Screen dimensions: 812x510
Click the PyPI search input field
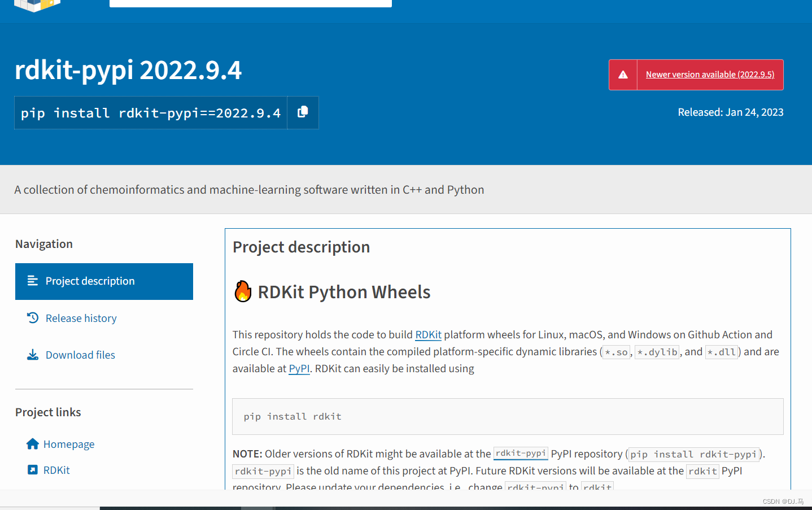pyautogui.click(x=251, y=3)
